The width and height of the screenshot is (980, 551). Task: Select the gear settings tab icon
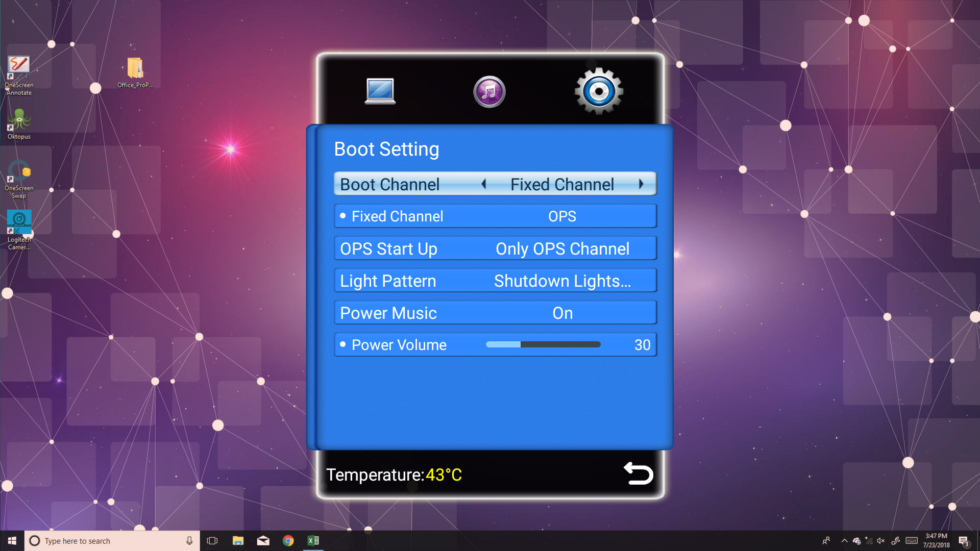tap(599, 91)
